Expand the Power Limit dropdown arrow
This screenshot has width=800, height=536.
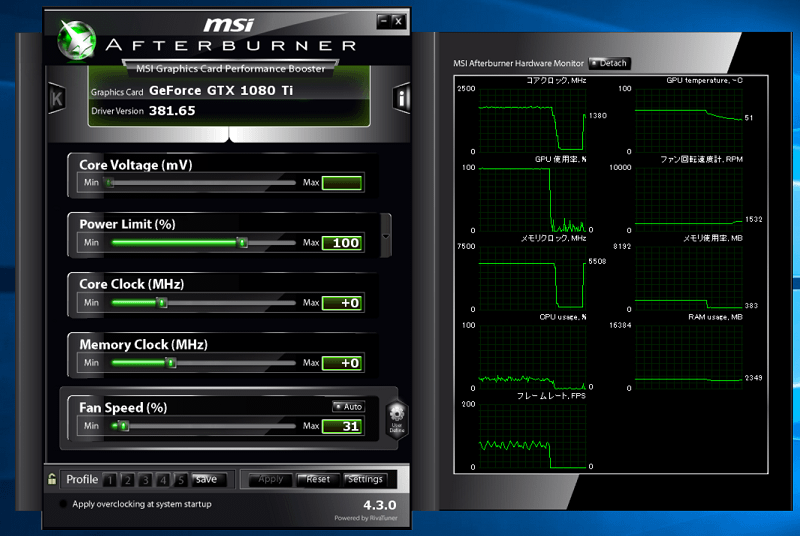tap(386, 236)
